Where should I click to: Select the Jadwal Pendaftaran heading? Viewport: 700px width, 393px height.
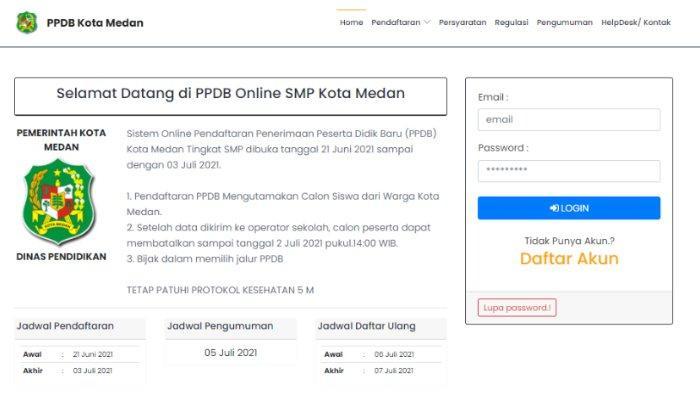(65, 326)
